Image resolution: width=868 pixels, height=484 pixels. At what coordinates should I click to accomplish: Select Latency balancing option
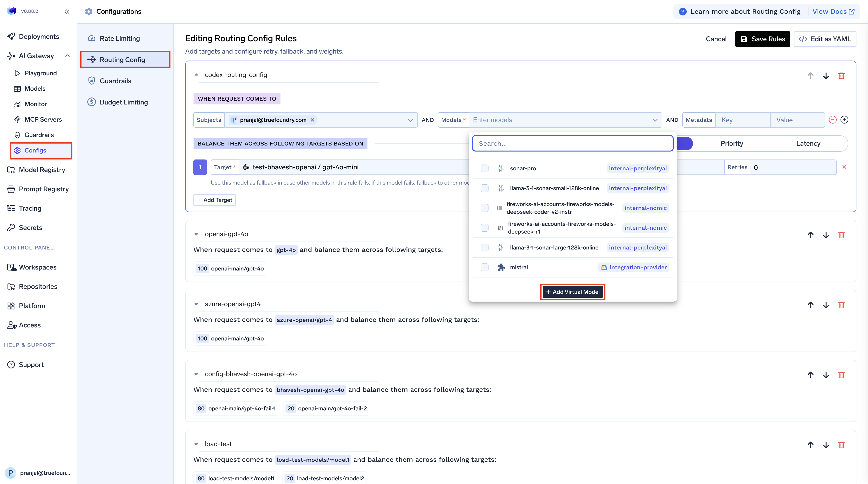pos(808,143)
